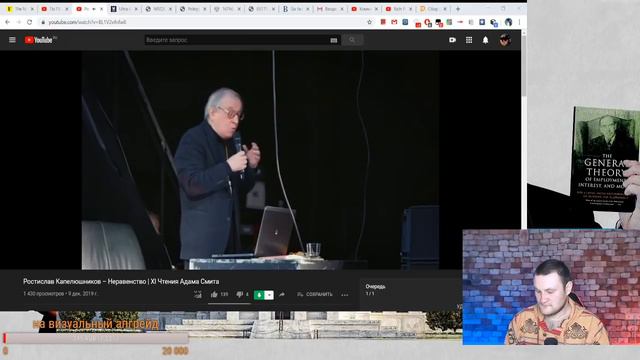Reload the current page
This screenshot has width=640, height=360.
[30, 22]
